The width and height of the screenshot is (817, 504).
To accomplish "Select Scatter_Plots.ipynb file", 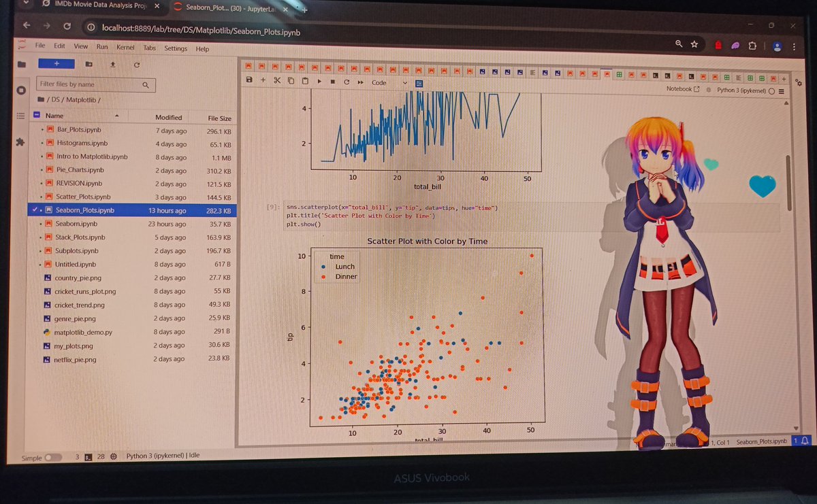I will pos(82,197).
